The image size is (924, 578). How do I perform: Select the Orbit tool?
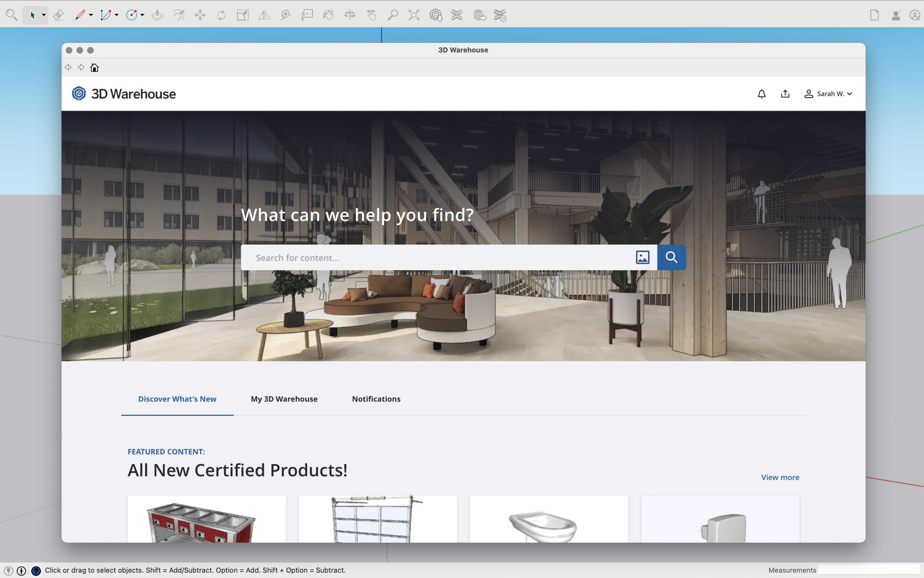[350, 15]
